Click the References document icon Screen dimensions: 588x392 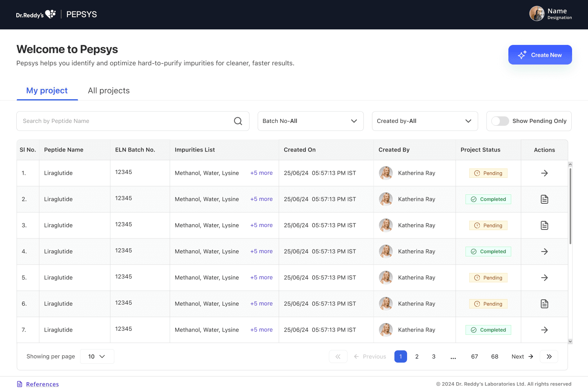click(20, 384)
